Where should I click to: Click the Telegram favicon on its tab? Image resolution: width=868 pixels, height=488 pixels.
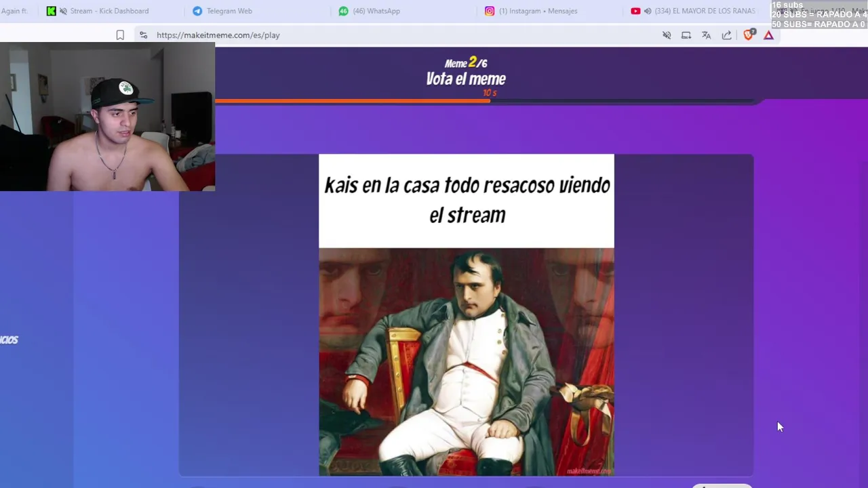(197, 11)
